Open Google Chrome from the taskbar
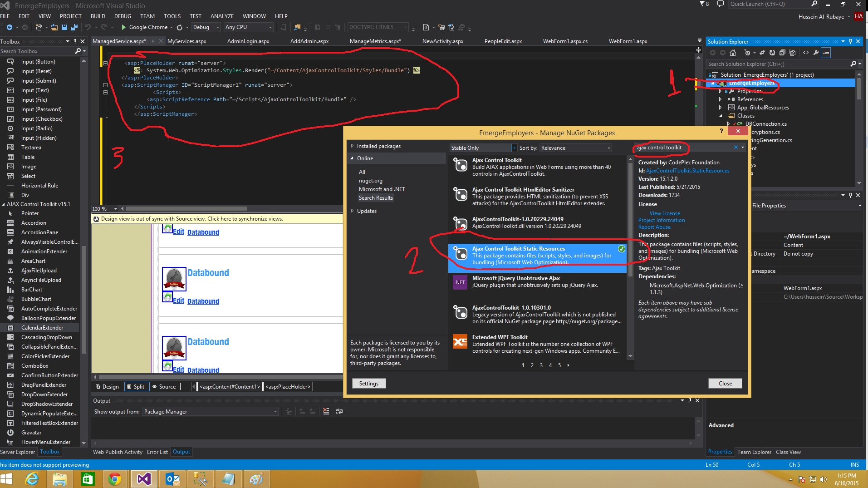Image resolution: width=868 pixels, height=488 pixels. pos(115,479)
